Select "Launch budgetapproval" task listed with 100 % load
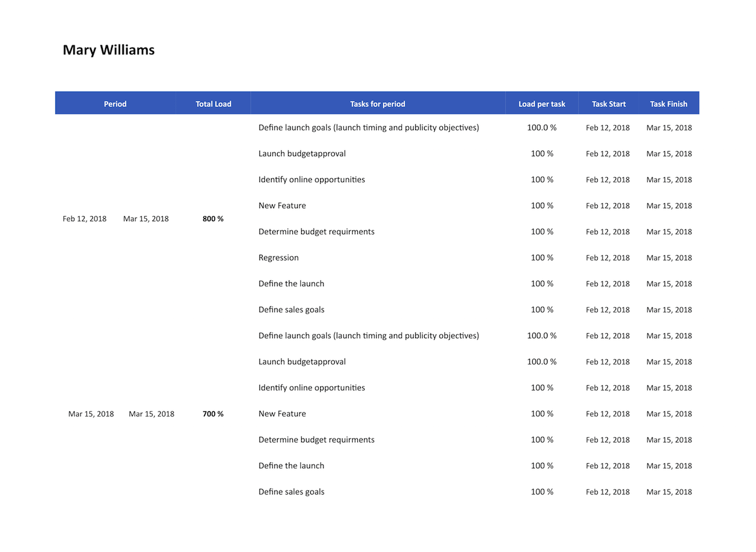Image resolution: width=756 pixels, height=552 pixels. [302, 154]
